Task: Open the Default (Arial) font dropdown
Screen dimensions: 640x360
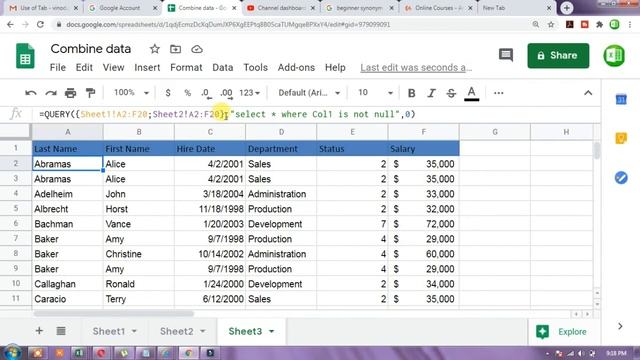Action: point(309,93)
